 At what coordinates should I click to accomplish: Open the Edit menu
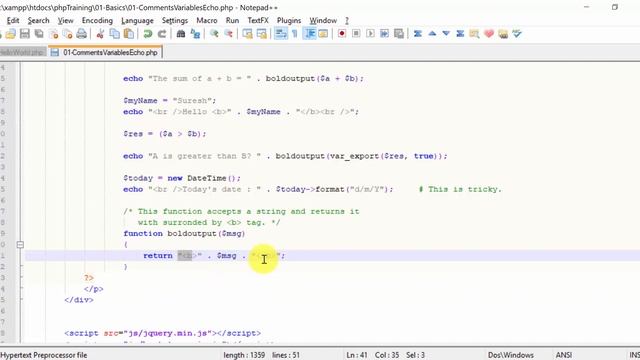[13, 20]
